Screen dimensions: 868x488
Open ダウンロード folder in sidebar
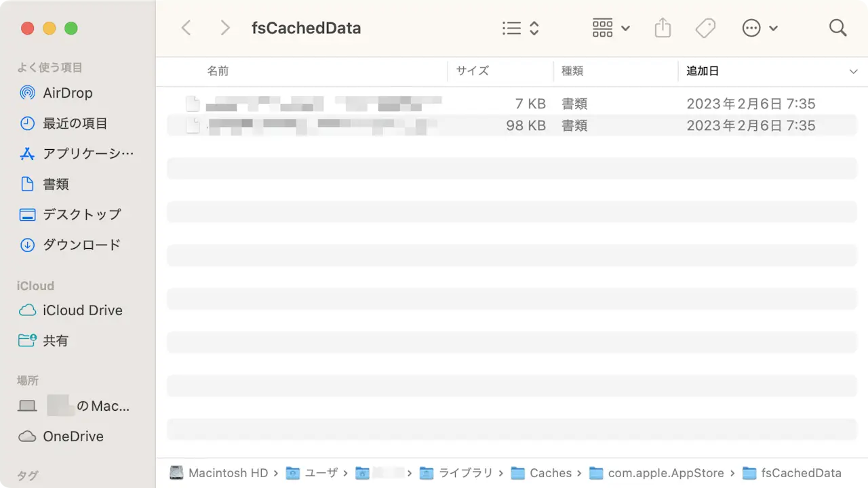coord(81,245)
